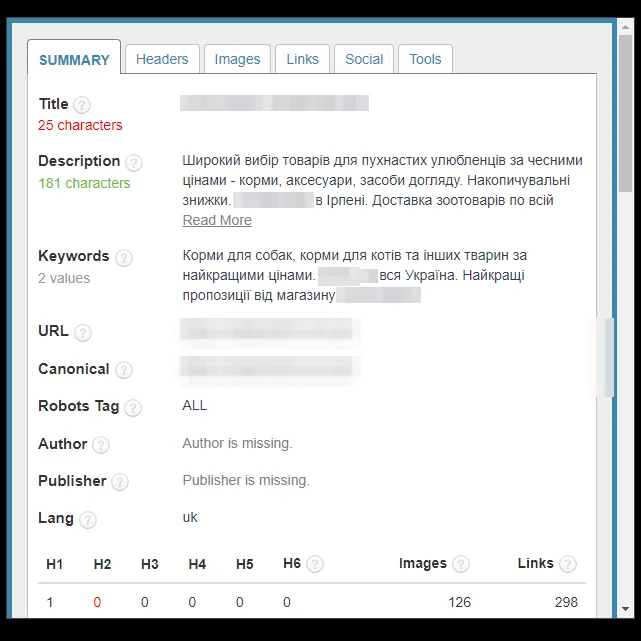Click the blurred Canonical value

[x=267, y=367]
